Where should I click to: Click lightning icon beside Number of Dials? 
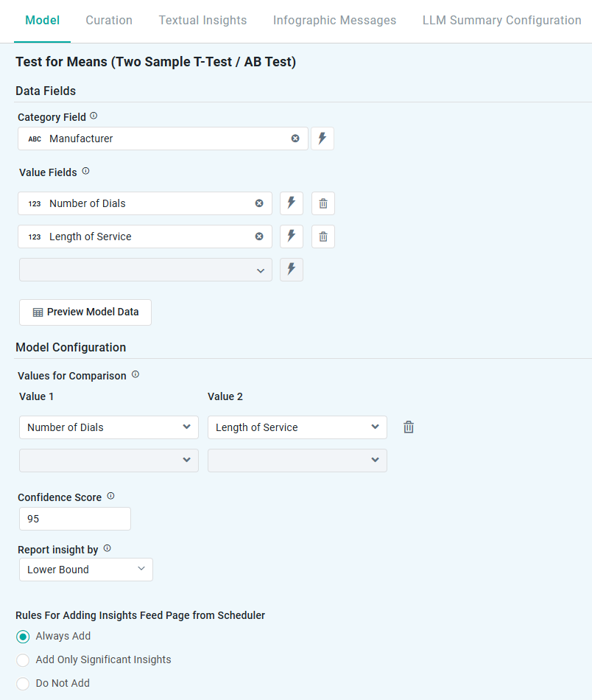(x=292, y=203)
